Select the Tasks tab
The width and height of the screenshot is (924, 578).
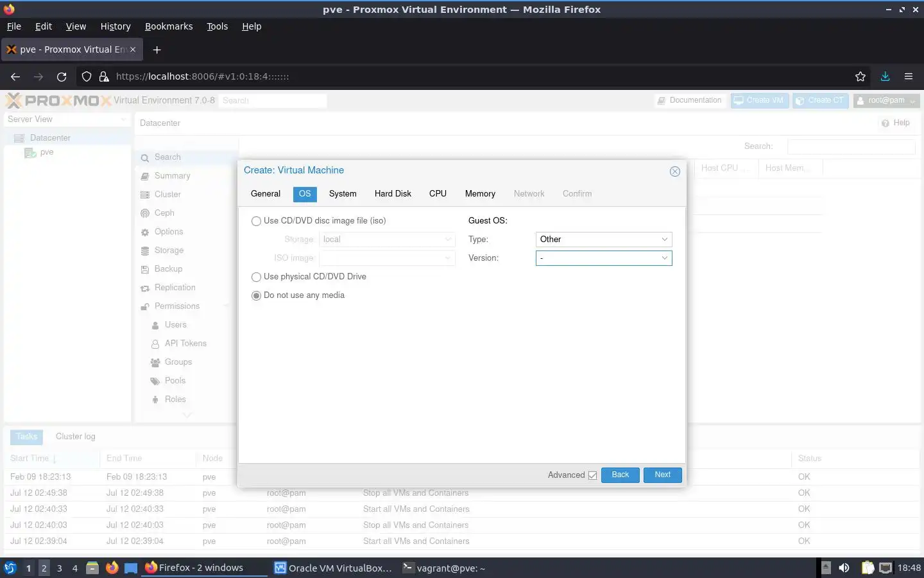26,437
